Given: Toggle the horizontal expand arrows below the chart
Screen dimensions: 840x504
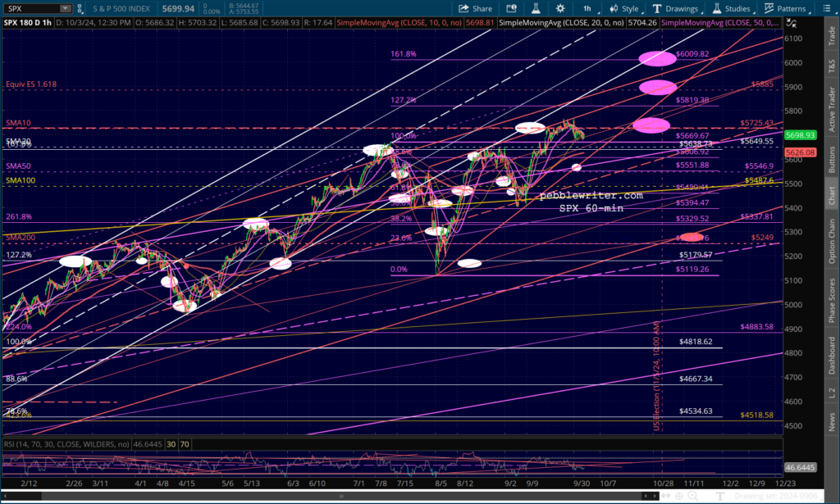Looking at the screenshot, I should 666,496.
